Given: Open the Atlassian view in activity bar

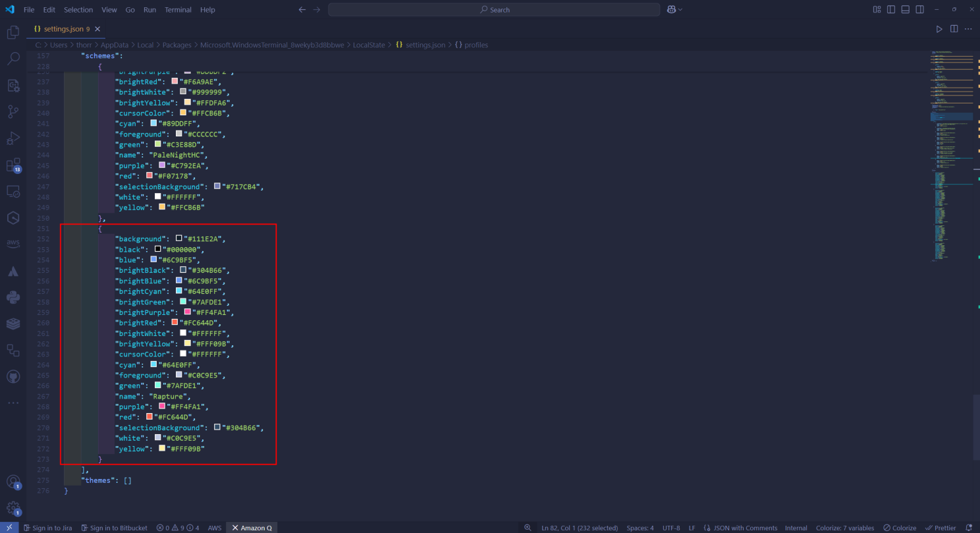Looking at the screenshot, I should (x=13, y=271).
